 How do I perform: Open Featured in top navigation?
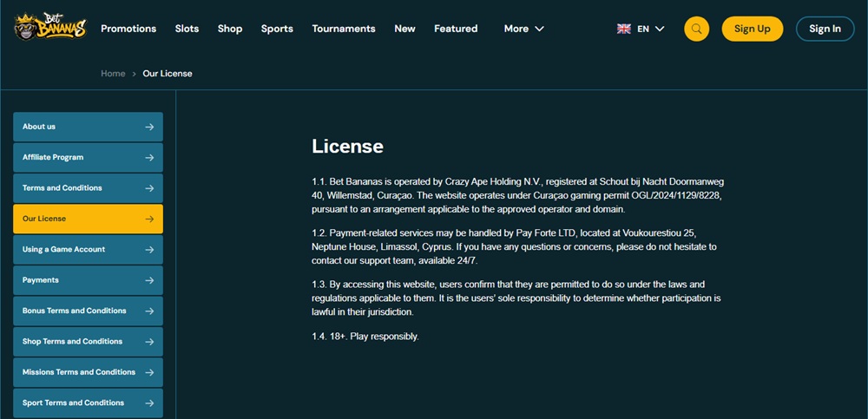pos(456,29)
